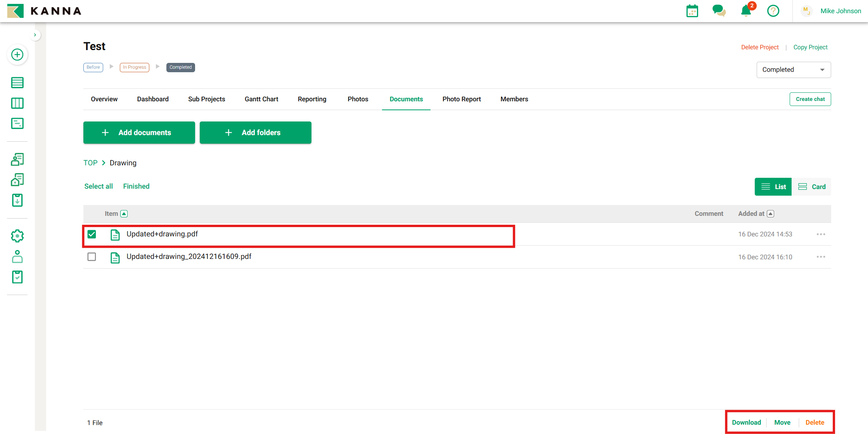Navigate to TOP breadcrumb

click(90, 163)
